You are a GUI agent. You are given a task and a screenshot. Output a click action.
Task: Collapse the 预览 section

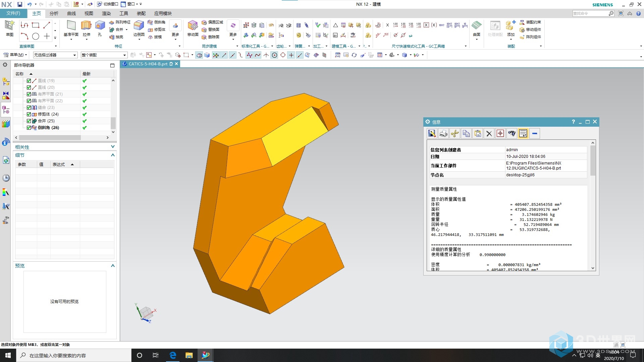[113, 265]
